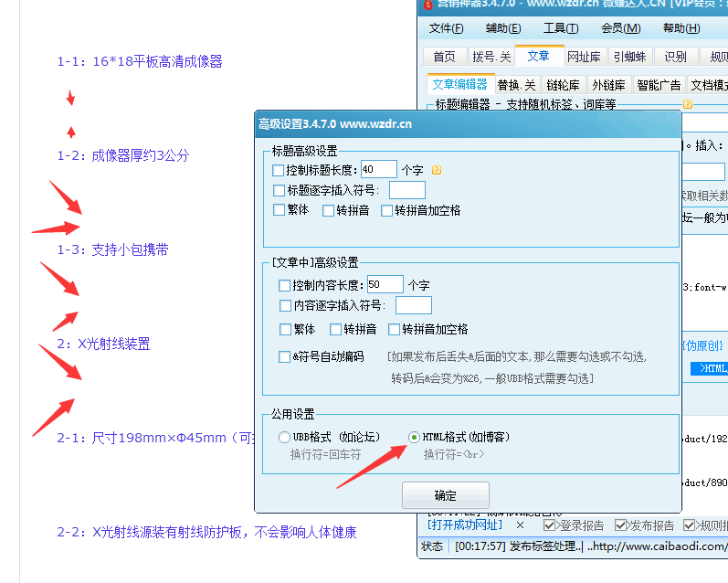Toggle the 发布报告 checkbox
This screenshot has width=728, height=583.
tap(621, 525)
